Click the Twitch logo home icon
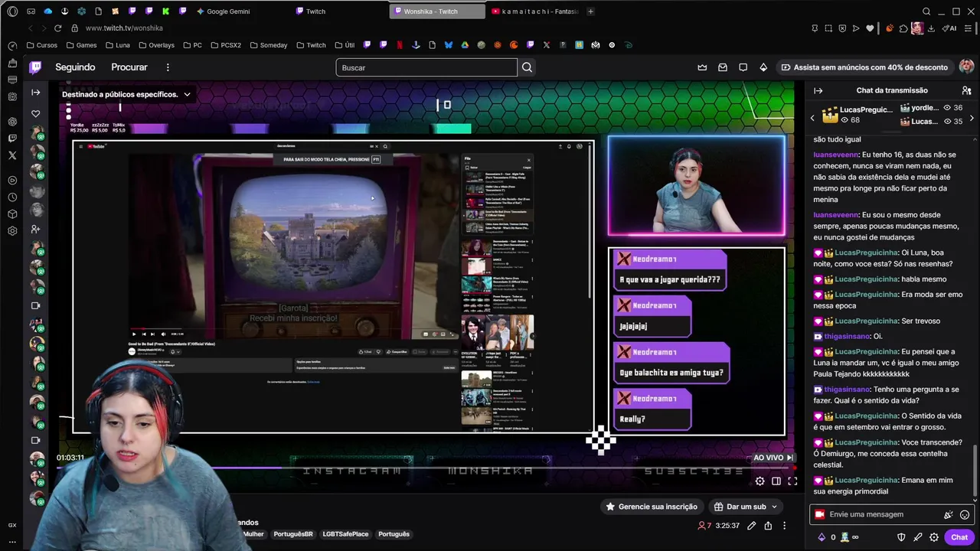 coord(35,67)
